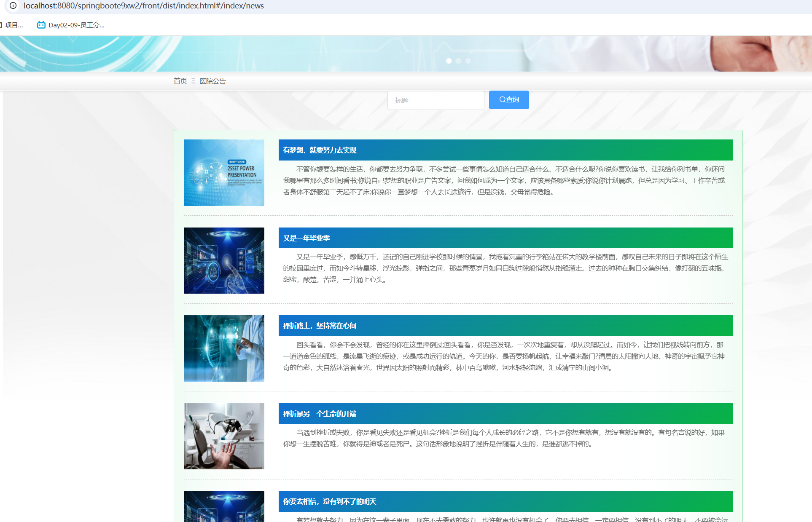
Task: Open the 项目... bookmark
Action: [13, 25]
